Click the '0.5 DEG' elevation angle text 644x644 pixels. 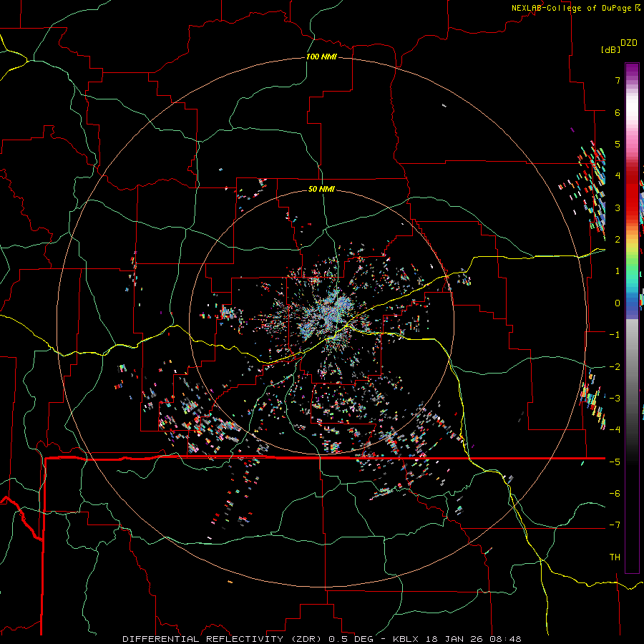point(351,639)
